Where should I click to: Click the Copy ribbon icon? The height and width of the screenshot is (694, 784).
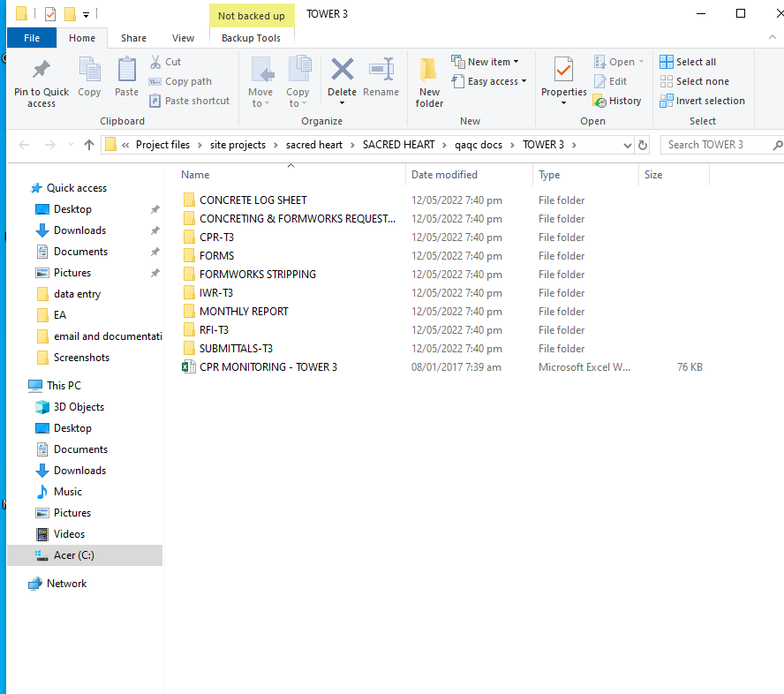point(89,70)
